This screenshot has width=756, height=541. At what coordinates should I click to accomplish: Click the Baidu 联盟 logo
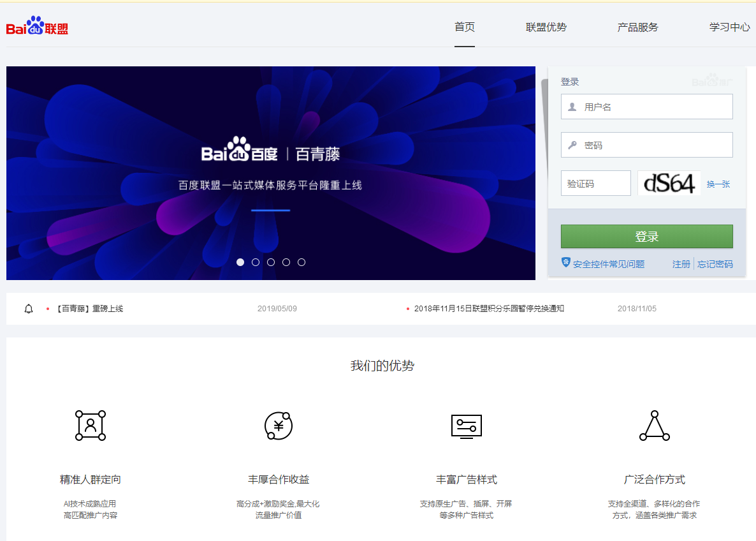pos(37,26)
